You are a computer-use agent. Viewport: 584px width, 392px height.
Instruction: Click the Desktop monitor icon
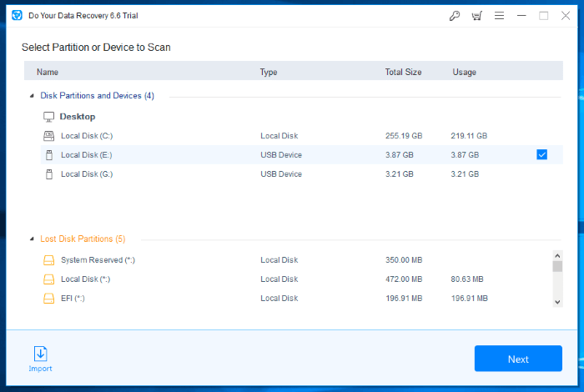48,117
